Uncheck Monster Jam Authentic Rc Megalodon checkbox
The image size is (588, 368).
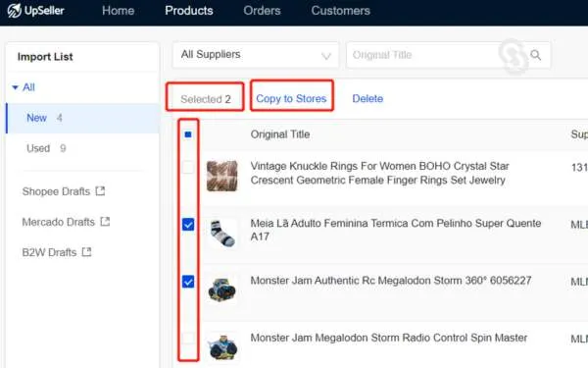pos(188,282)
